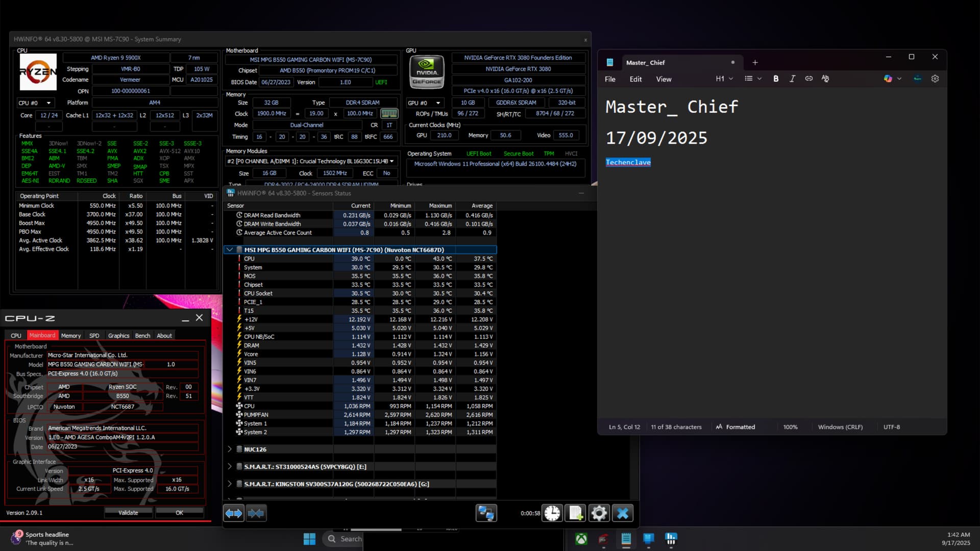This screenshot has width=980, height=551.
Task: Switch to the About tab in CPU-Z
Action: point(164,336)
